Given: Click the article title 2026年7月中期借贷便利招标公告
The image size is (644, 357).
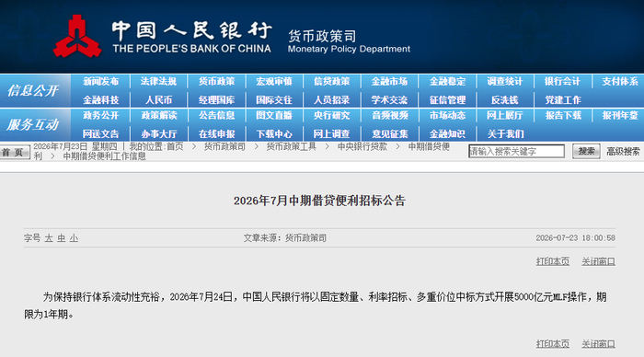Looking at the screenshot, I should (319, 201).
